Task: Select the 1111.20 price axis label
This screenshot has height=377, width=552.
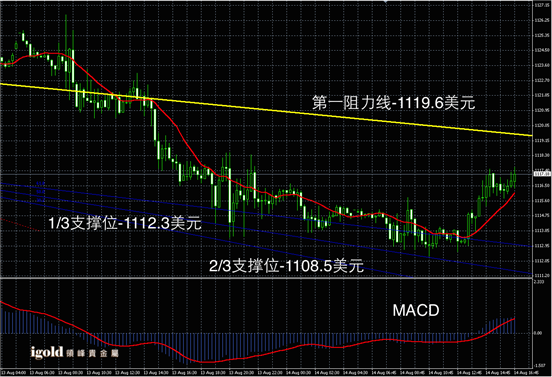Action: point(542,276)
